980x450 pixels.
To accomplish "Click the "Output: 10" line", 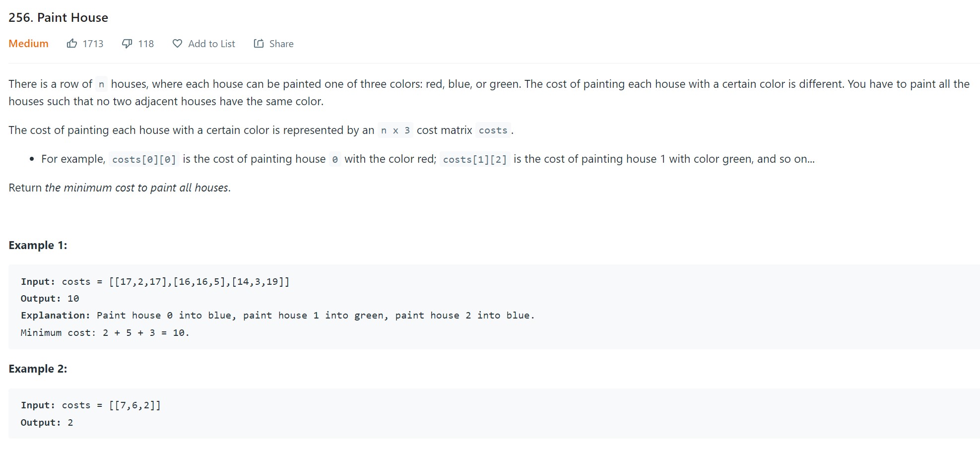I will 50,299.
